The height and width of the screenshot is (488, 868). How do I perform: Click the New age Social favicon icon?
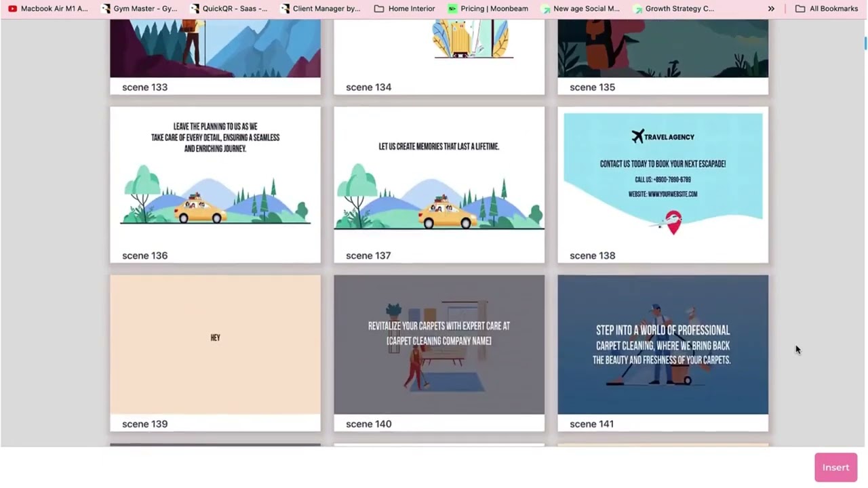tap(545, 9)
